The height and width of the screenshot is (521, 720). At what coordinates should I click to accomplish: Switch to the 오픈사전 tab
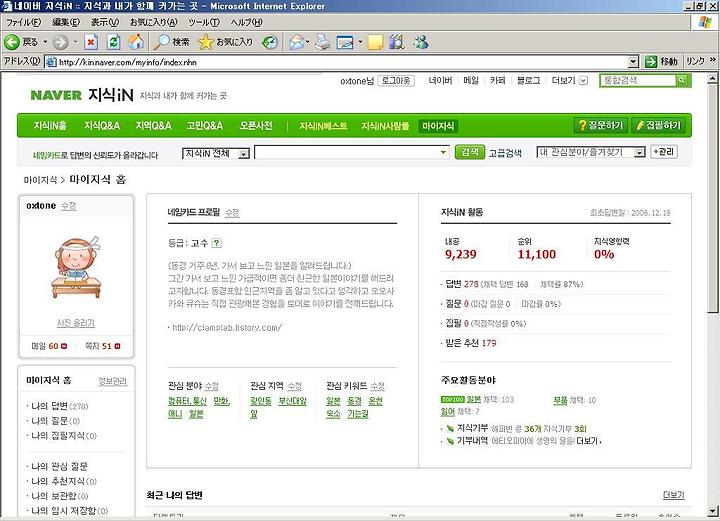tap(256, 126)
